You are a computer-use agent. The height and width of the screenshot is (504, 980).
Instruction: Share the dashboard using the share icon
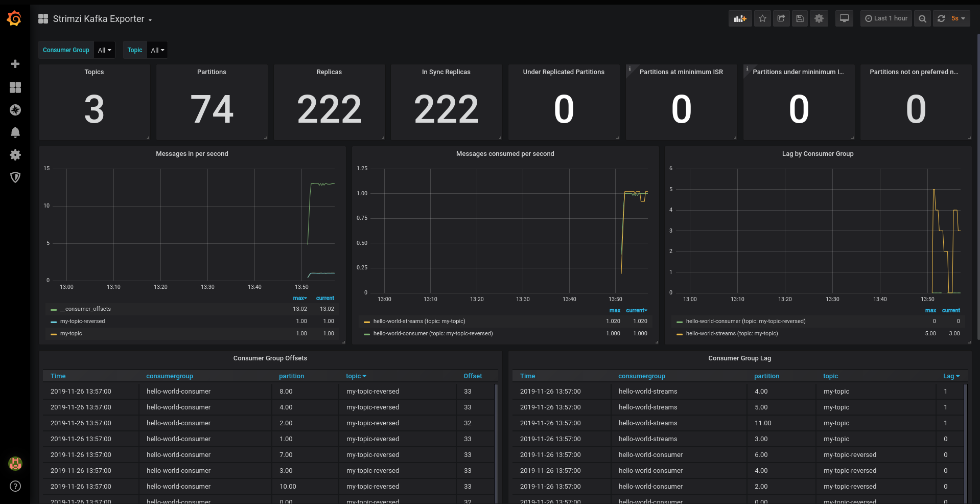[x=781, y=18]
